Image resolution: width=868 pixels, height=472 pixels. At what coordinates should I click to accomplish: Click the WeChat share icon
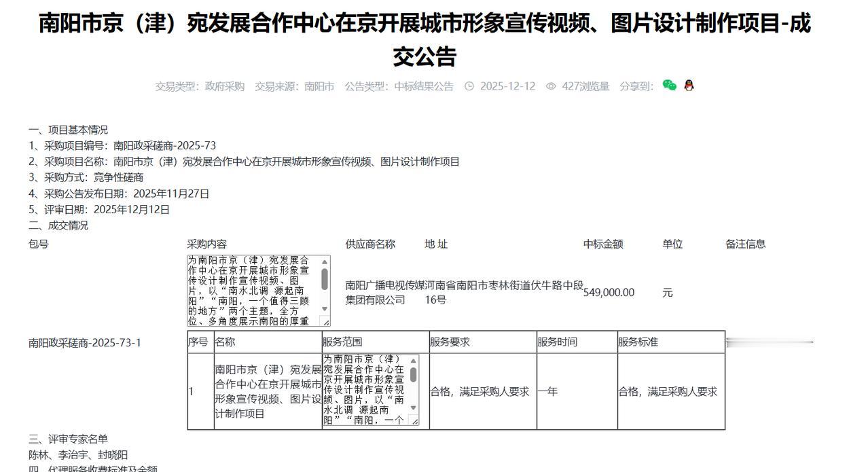[x=670, y=86]
